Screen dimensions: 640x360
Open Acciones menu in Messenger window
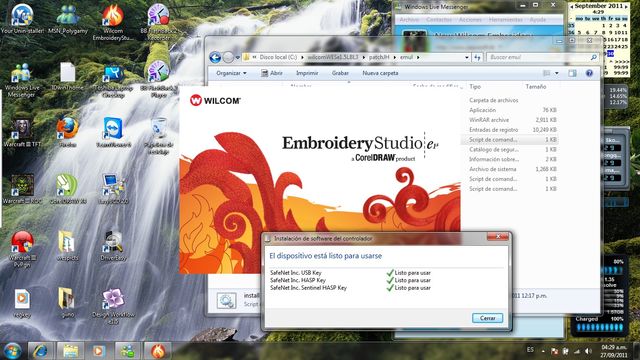470,20
